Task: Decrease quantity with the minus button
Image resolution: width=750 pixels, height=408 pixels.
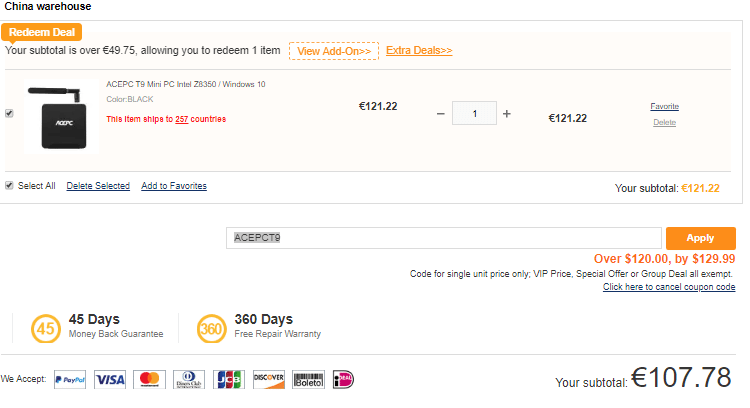Action: pos(441,114)
